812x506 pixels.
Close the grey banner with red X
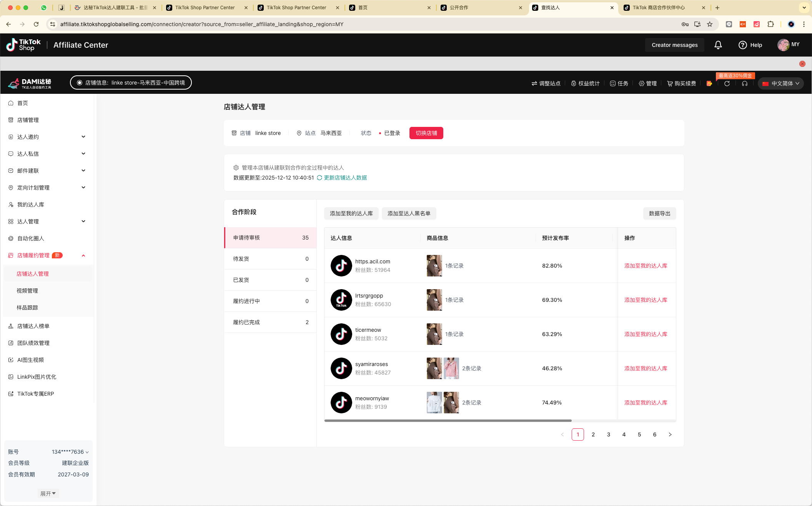[802, 64]
